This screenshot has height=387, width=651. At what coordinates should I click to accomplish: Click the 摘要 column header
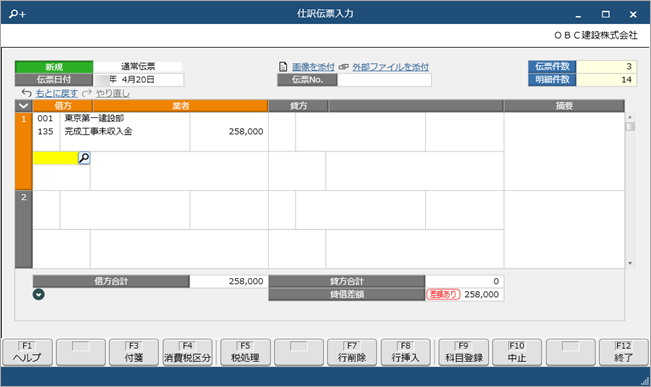point(564,106)
